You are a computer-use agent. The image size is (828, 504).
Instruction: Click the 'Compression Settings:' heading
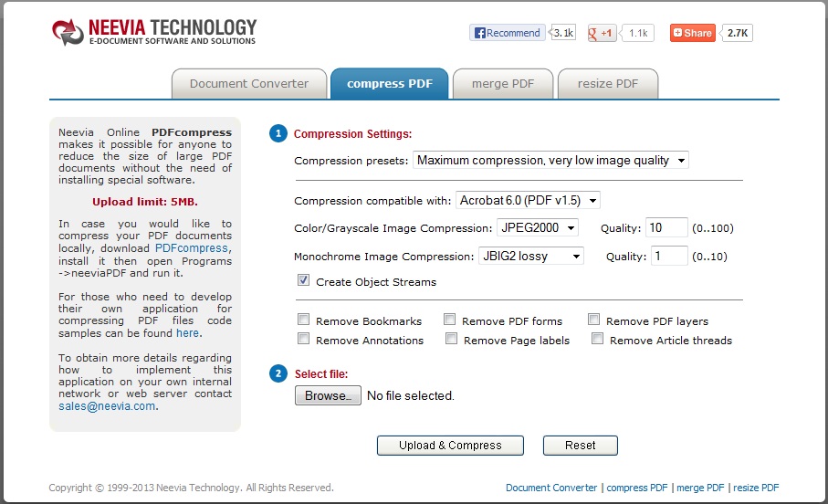tap(352, 134)
